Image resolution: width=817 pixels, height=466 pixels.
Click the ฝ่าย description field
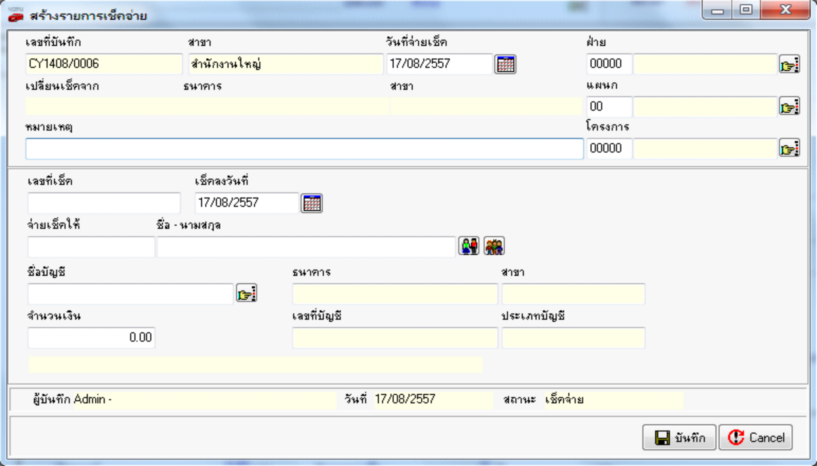705,64
